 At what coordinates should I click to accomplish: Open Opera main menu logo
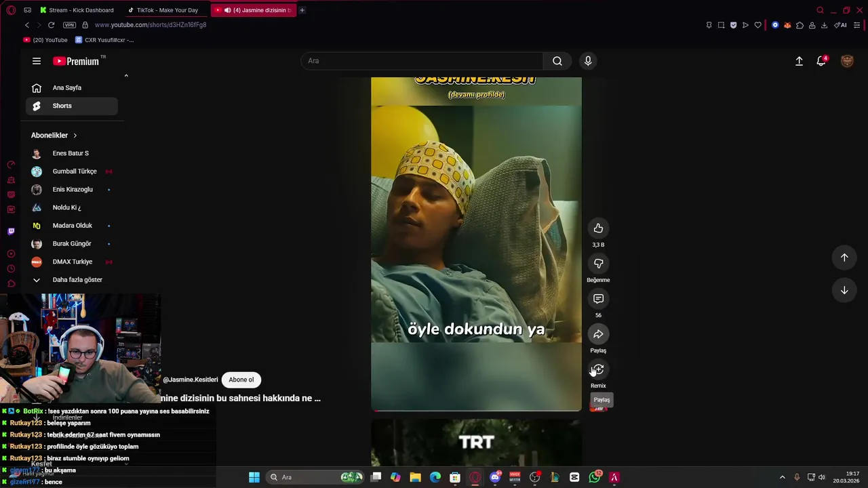click(12, 10)
